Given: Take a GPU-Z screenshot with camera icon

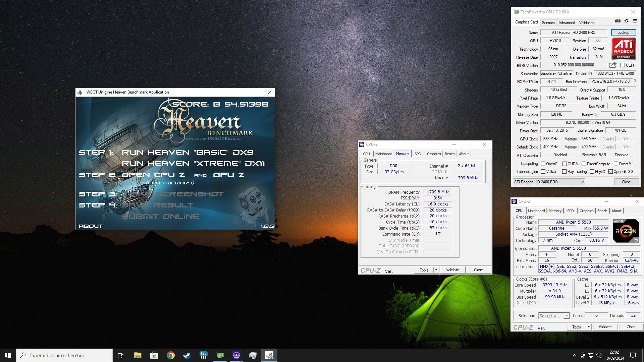Looking at the screenshot, I should (618, 21).
